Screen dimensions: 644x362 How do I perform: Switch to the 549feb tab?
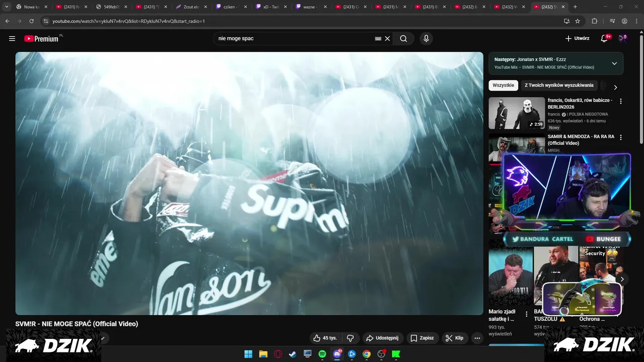(x=112, y=7)
